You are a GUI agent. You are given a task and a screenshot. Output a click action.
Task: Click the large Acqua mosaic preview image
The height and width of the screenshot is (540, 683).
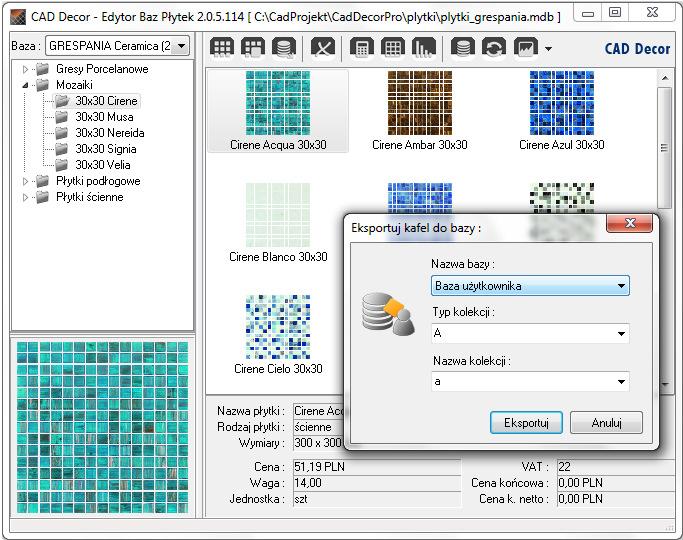click(102, 427)
